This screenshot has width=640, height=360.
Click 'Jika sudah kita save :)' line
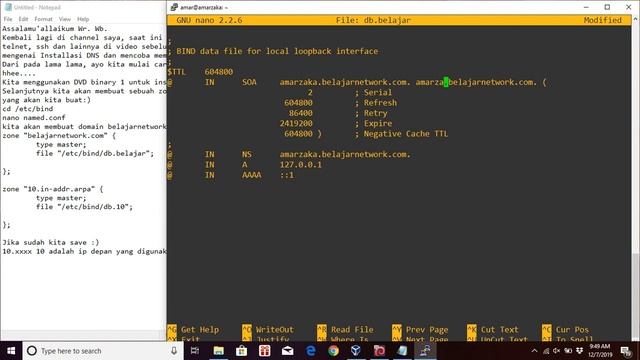[51, 242]
